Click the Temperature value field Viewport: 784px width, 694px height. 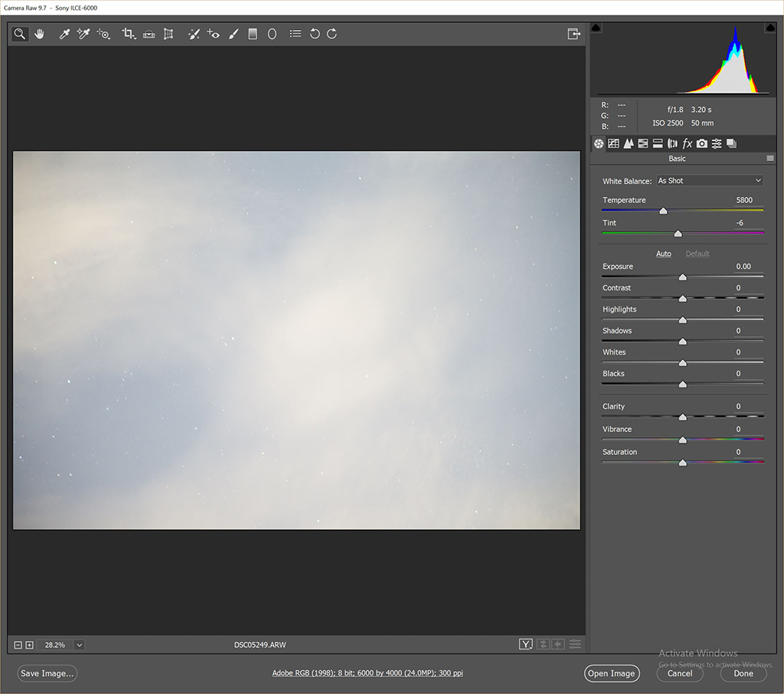(743, 200)
